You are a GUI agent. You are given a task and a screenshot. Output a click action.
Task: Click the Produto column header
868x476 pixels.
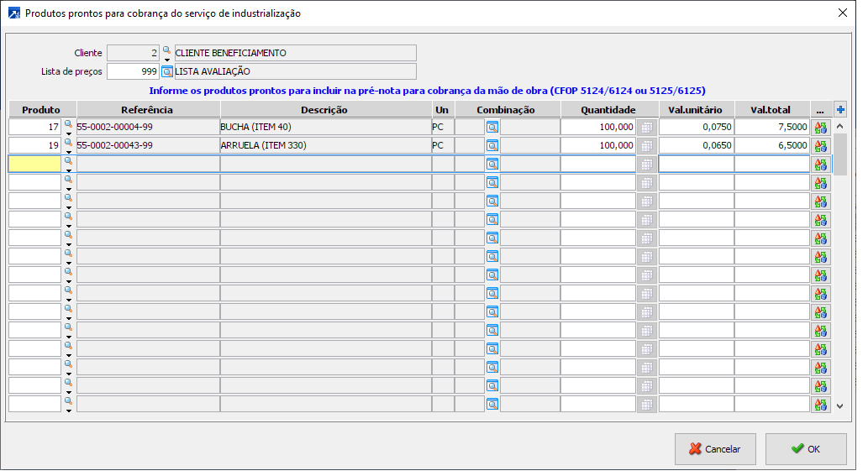point(41,109)
